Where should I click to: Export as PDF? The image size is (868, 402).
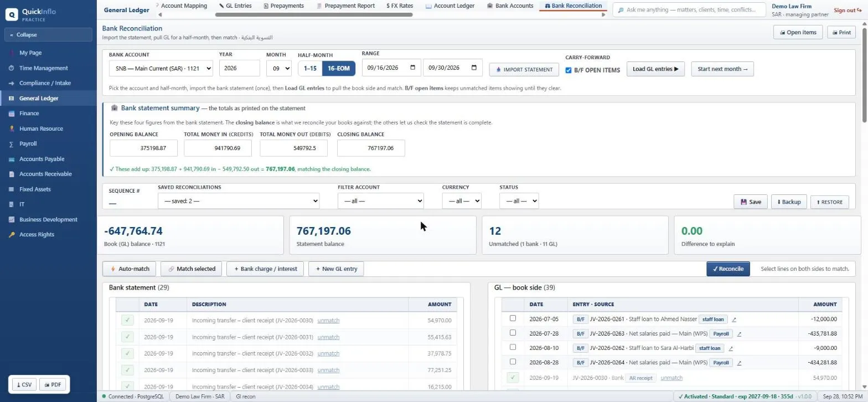[x=53, y=384]
